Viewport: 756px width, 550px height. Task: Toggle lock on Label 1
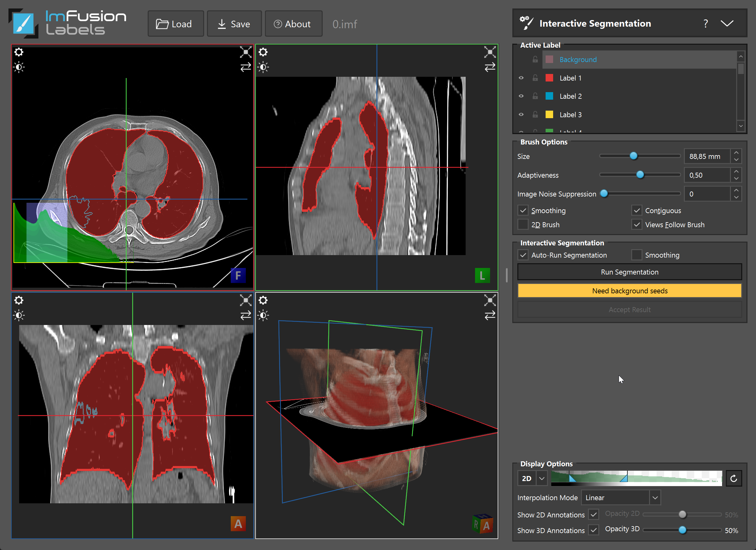coord(535,78)
